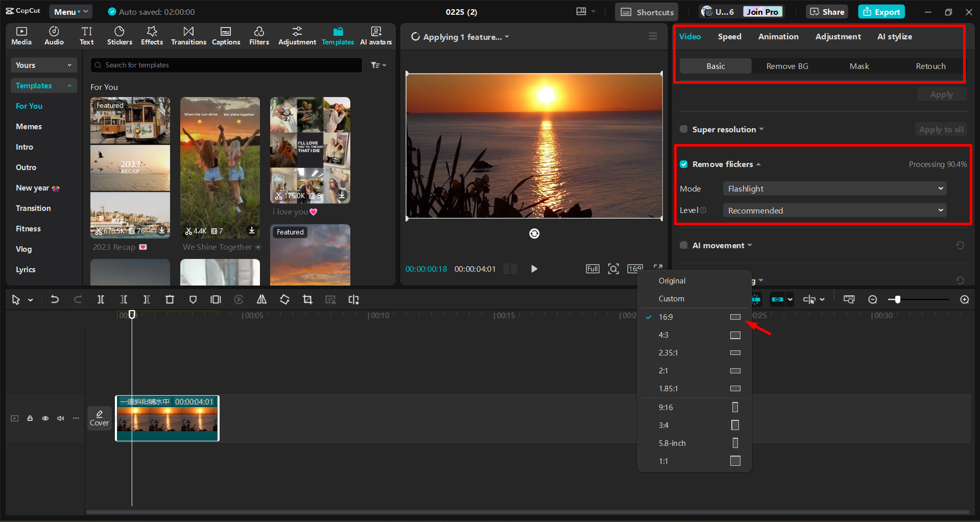The width and height of the screenshot is (980, 522).
Task: Open the Level dropdown set to Recommended
Action: tap(834, 210)
